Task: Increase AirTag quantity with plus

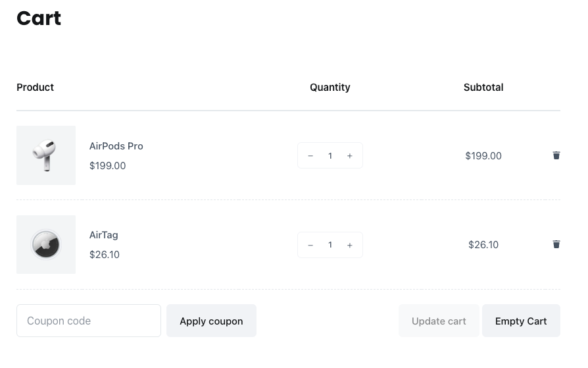Action: pos(349,245)
